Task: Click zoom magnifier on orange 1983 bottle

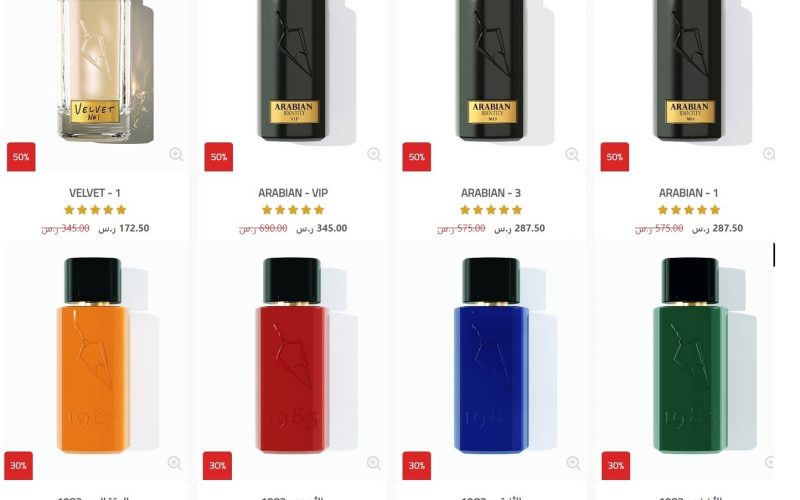Action: [x=174, y=463]
